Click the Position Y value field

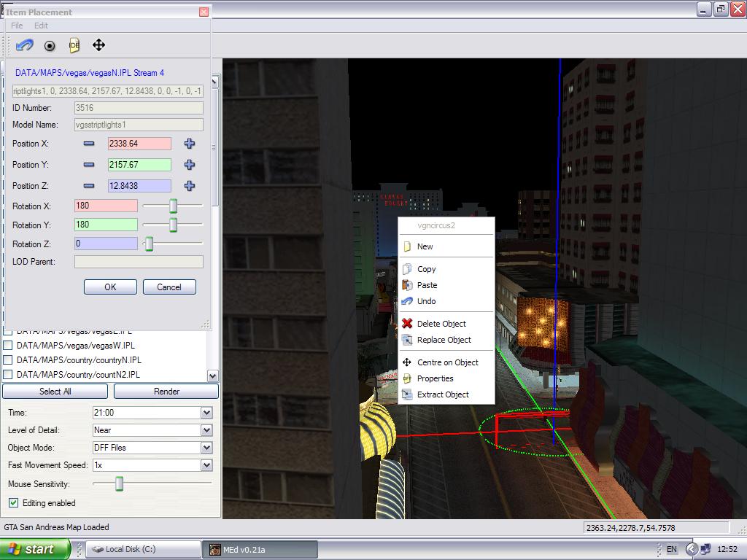coord(139,165)
